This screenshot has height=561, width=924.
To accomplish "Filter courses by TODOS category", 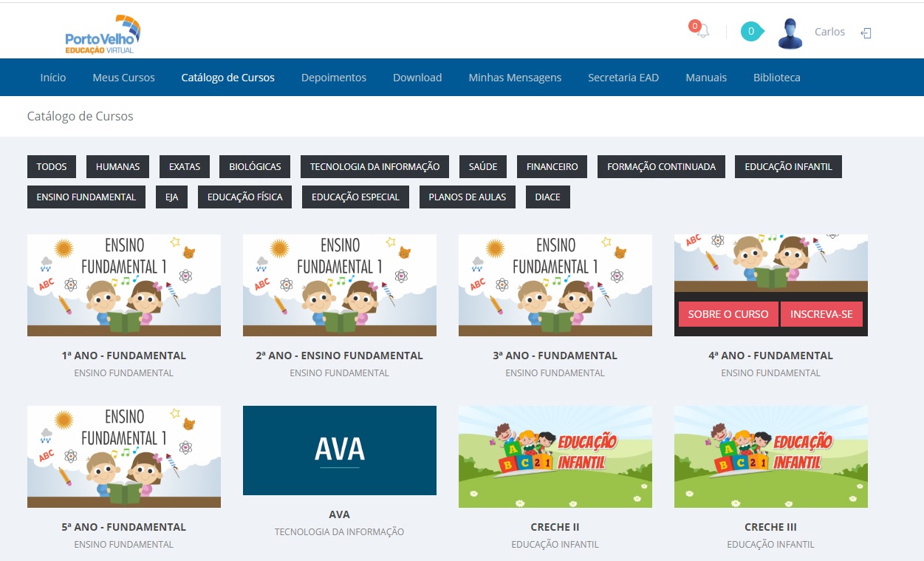I will (x=52, y=167).
